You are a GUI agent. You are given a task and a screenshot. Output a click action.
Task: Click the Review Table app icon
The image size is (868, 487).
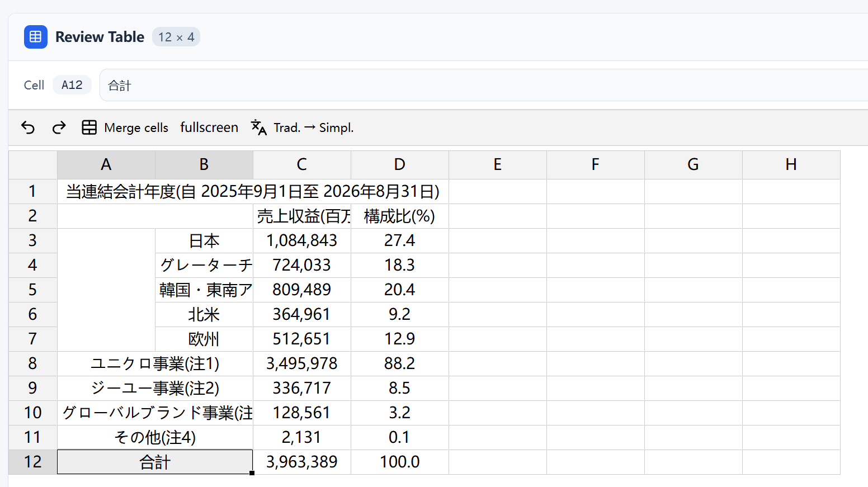pos(36,37)
